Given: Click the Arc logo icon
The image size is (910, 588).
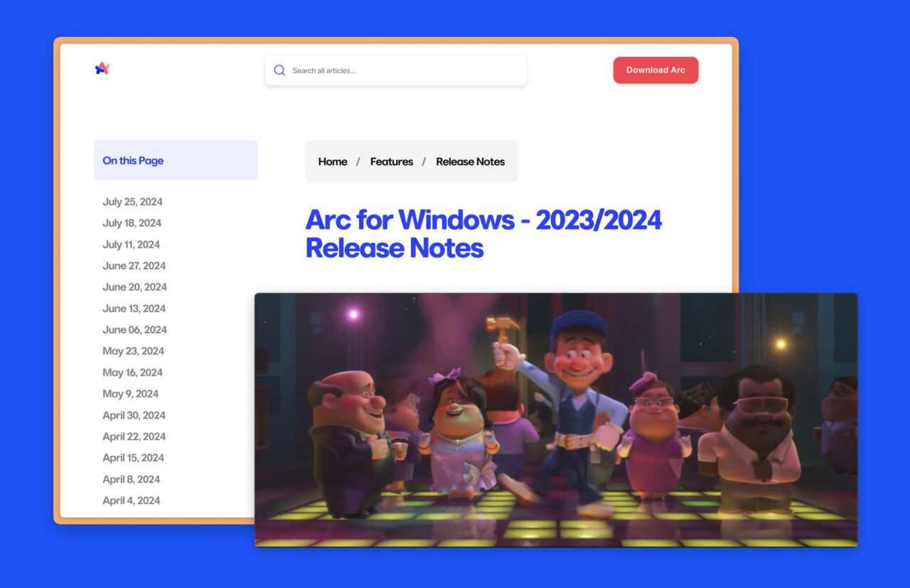Looking at the screenshot, I should (102, 69).
